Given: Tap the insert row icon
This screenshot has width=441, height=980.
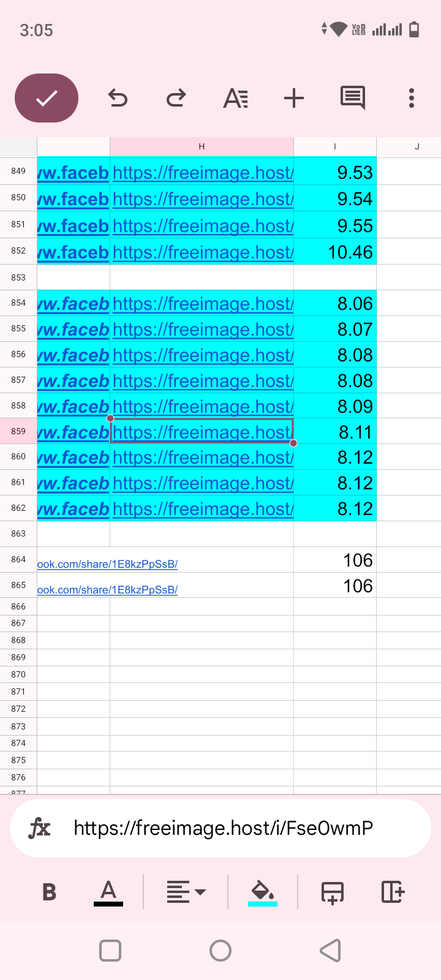Looking at the screenshot, I should [333, 892].
